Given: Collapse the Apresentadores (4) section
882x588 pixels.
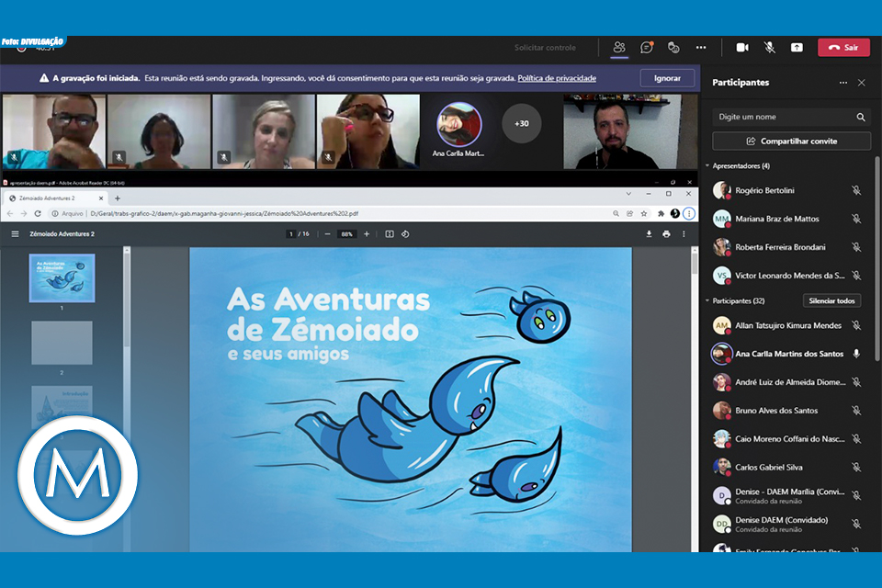Looking at the screenshot, I should [707, 166].
